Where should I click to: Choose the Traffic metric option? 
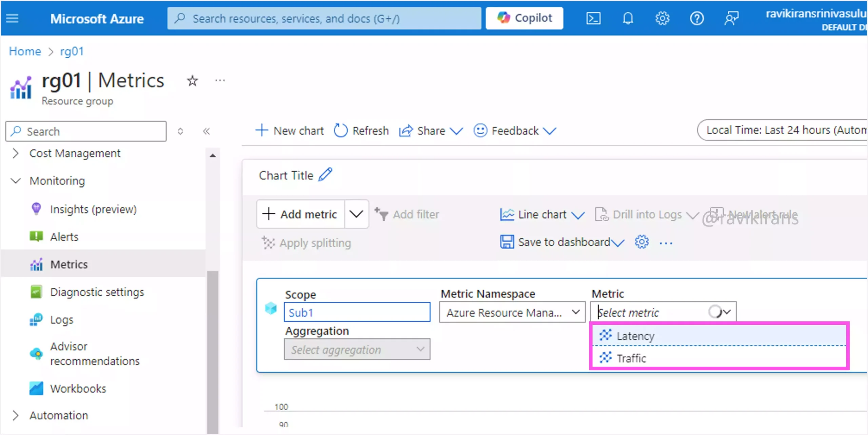pos(719,358)
